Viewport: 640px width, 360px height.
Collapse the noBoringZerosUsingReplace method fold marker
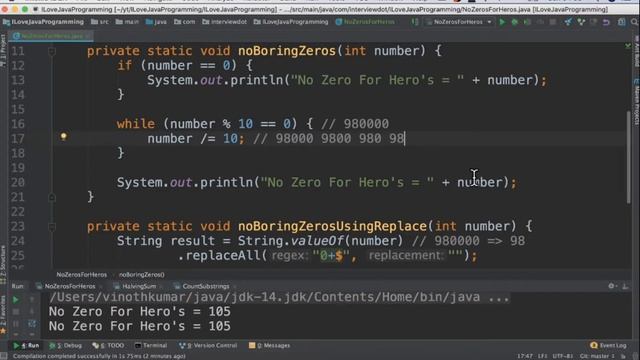[52, 227]
